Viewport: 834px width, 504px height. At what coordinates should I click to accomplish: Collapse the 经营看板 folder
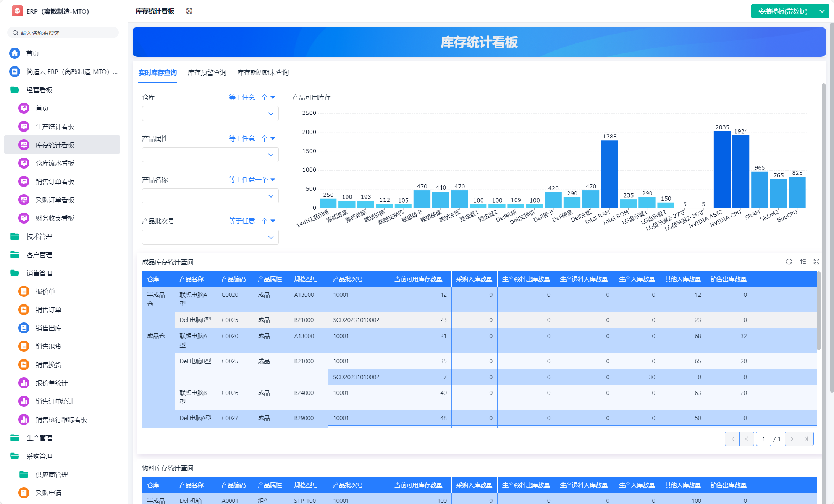point(39,90)
